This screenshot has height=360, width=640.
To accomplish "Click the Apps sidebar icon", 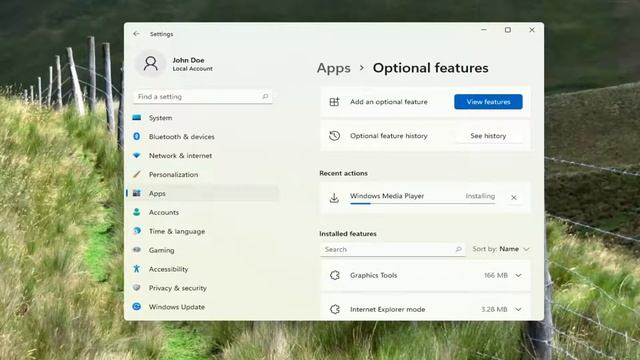I will pyautogui.click(x=137, y=193).
